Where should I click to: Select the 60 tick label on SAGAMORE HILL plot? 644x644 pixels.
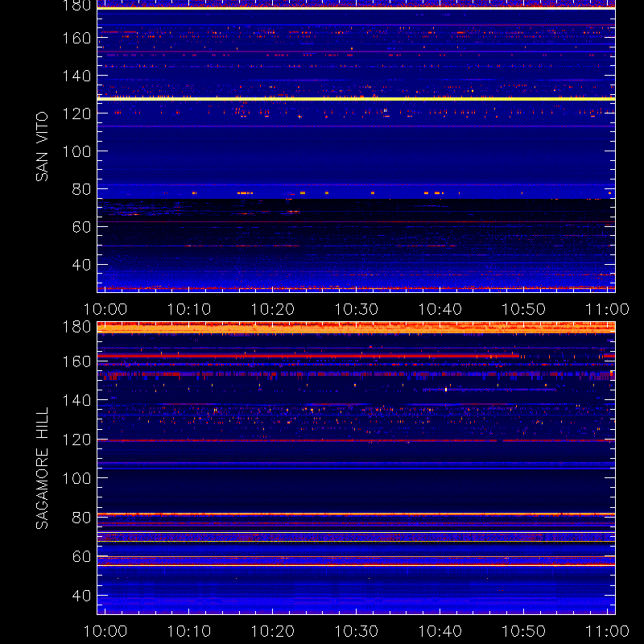81,557
